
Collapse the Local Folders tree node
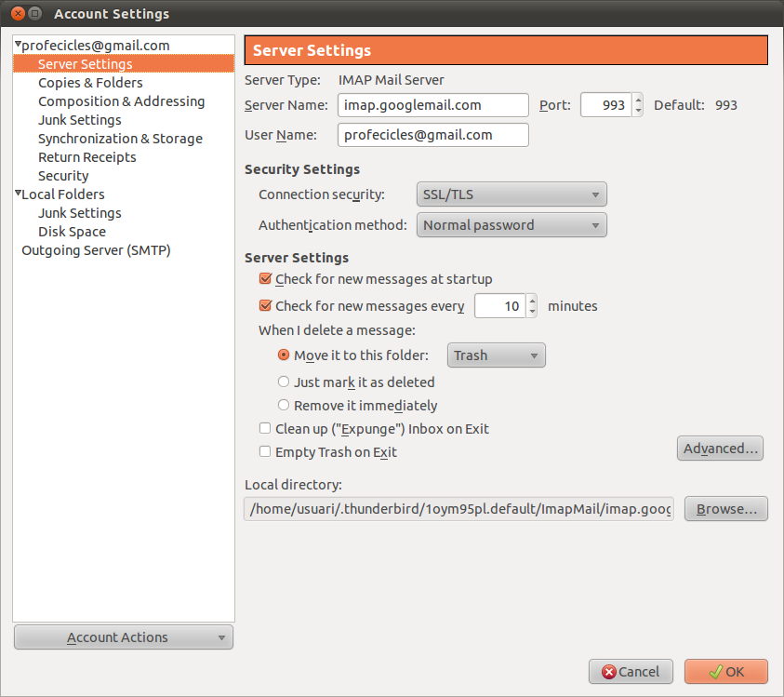(x=18, y=194)
